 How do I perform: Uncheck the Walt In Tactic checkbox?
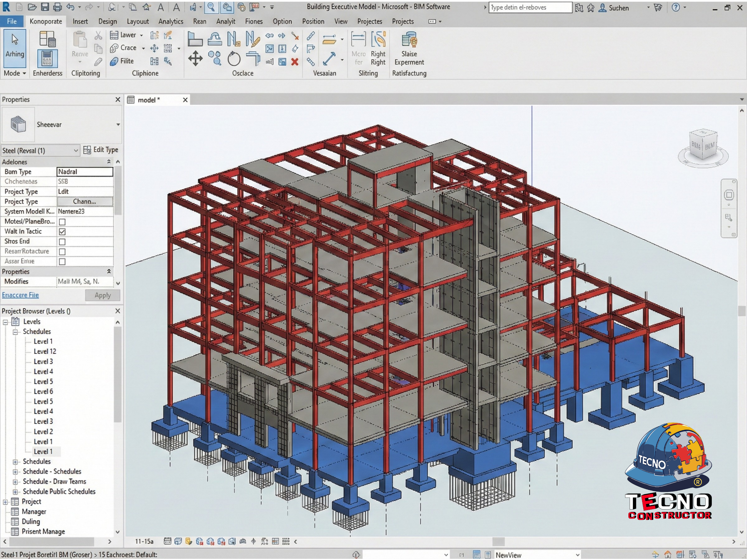62,231
